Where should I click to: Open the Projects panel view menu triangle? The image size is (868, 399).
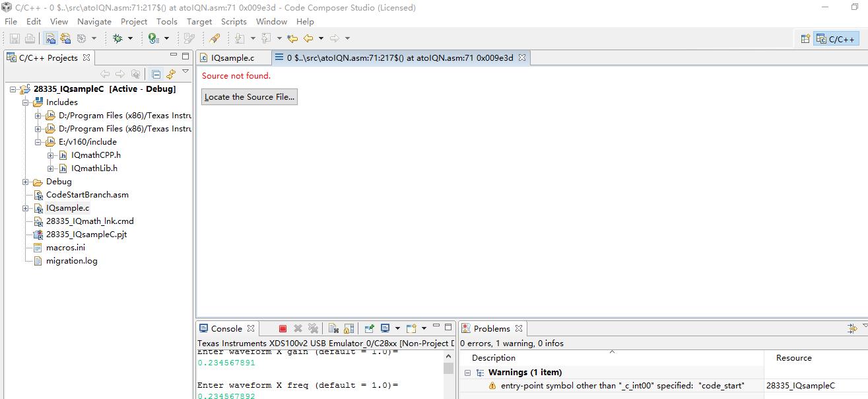pos(185,71)
